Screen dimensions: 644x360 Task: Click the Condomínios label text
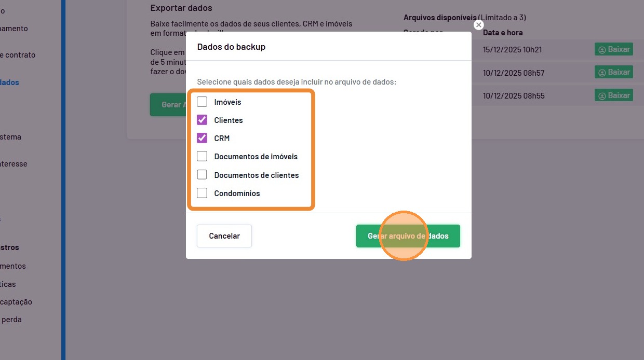[237, 193]
